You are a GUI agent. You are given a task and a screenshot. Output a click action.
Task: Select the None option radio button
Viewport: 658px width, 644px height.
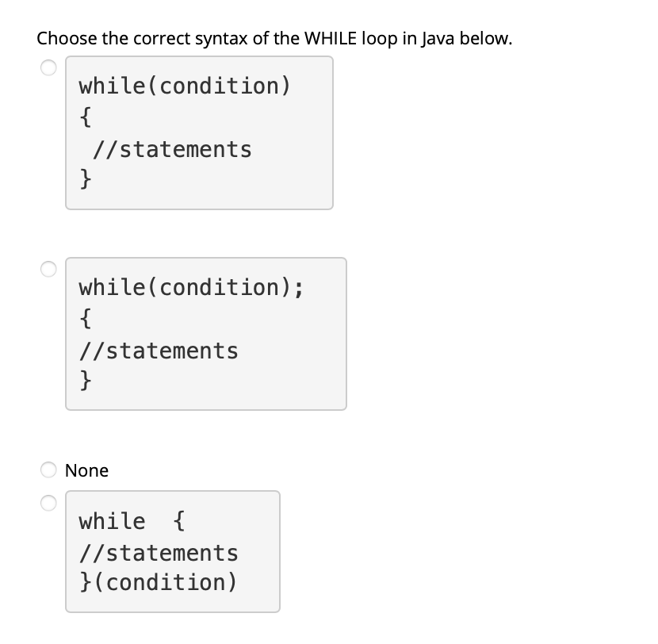click(48, 470)
